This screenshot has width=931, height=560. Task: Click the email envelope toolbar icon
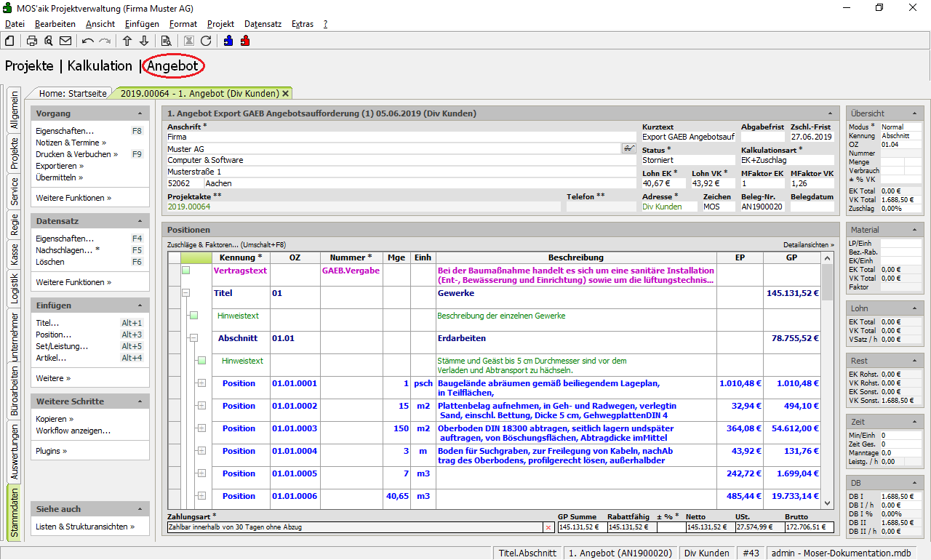click(65, 41)
